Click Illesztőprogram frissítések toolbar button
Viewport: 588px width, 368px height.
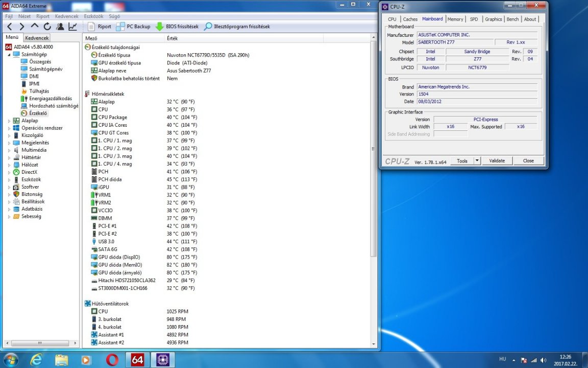[237, 26]
